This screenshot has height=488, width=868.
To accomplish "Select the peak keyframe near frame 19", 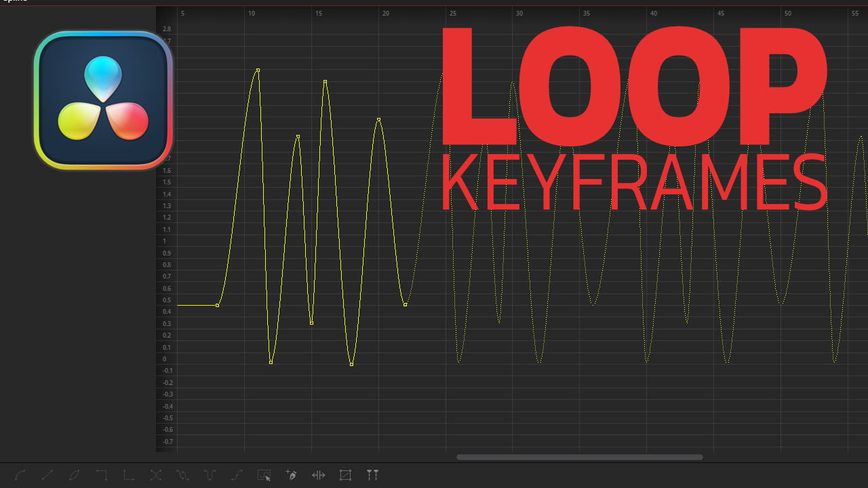I will tap(378, 119).
